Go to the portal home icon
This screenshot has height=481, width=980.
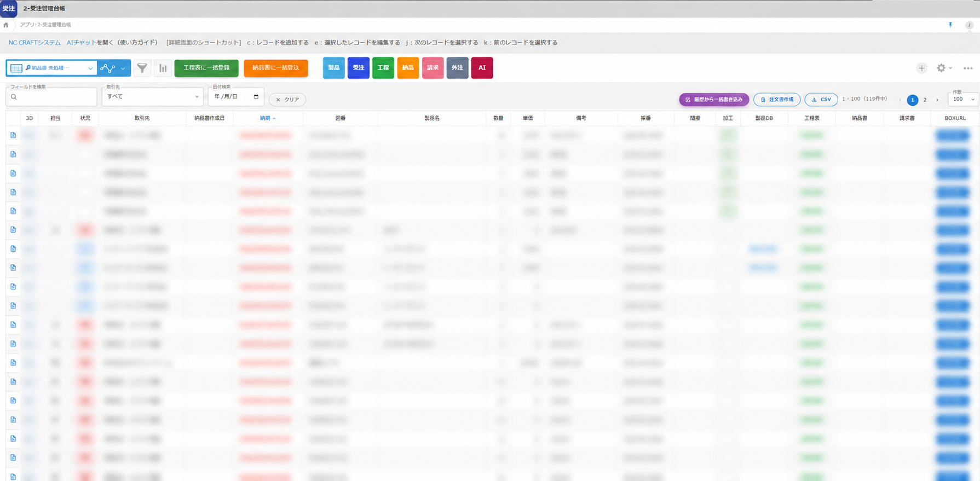(6, 25)
